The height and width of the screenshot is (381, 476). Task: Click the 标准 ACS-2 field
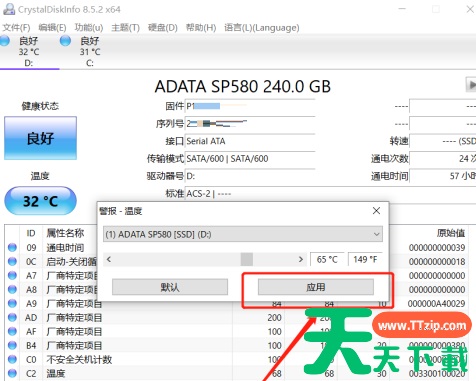330,194
